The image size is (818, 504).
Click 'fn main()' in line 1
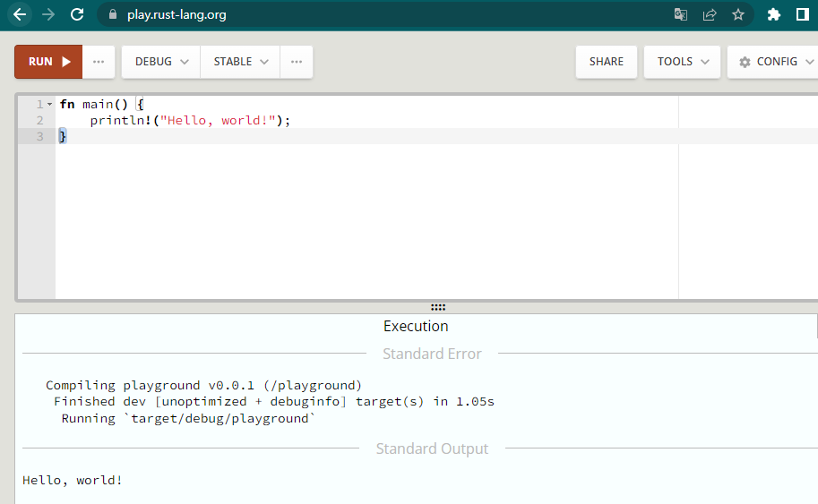pyautogui.click(x=94, y=104)
